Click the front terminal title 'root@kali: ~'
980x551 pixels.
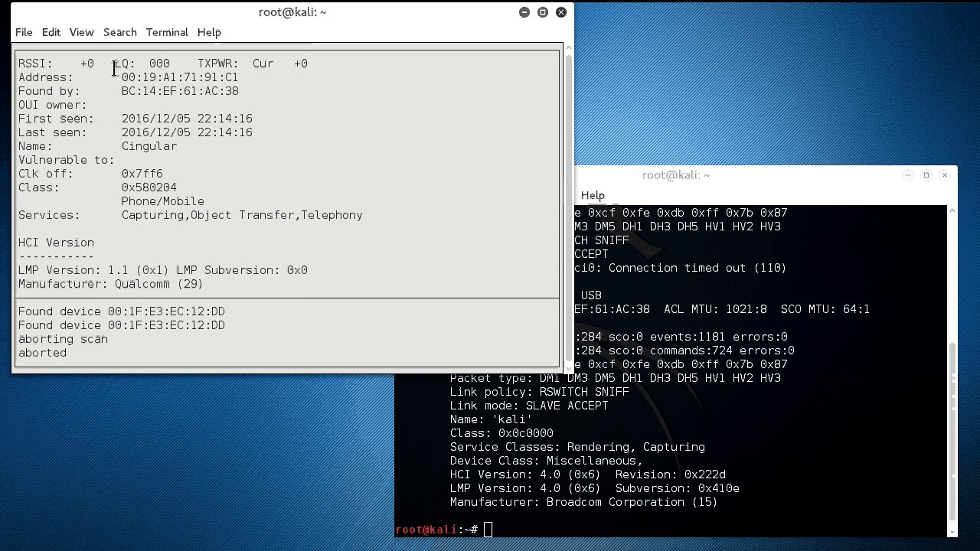click(x=292, y=12)
